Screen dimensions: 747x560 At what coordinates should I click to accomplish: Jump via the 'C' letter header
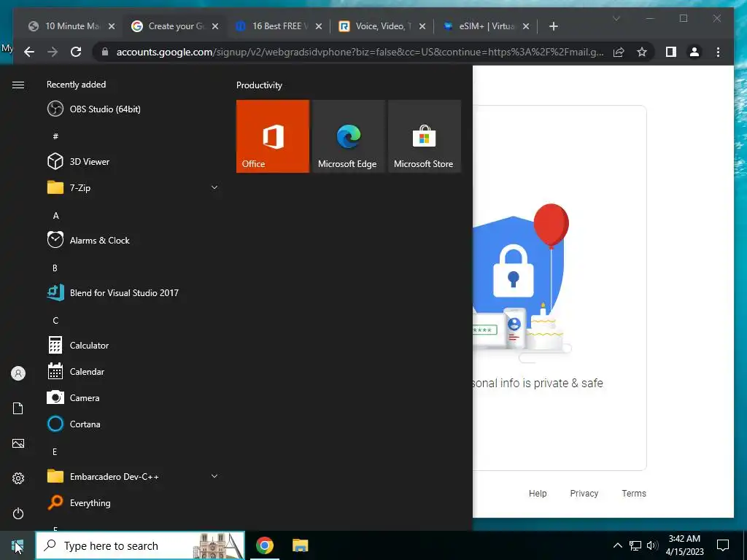click(55, 321)
